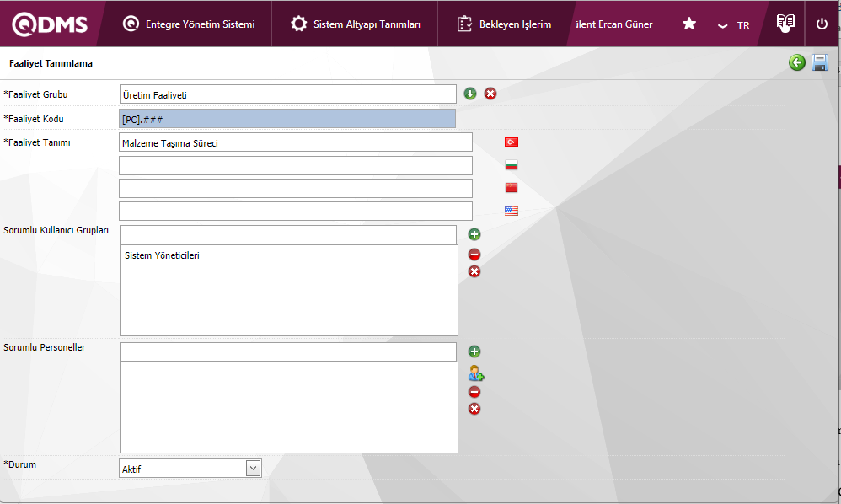Viewport: 841px width, 504px height.
Task: Remove selected personnel with minus icon
Action: coord(474,392)
